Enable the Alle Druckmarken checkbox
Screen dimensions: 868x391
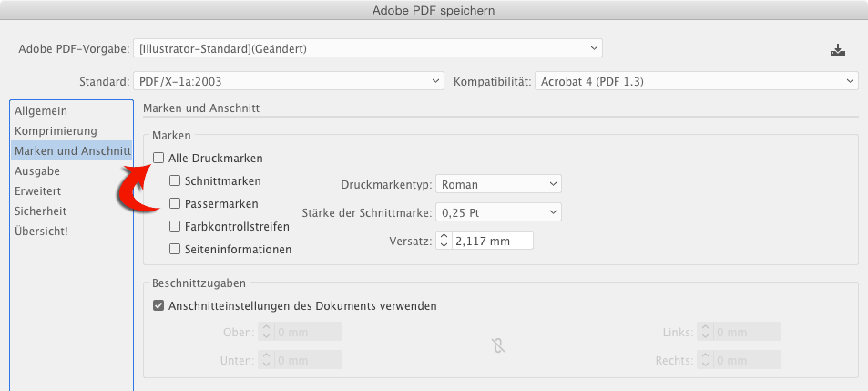[x=158, y=159]
